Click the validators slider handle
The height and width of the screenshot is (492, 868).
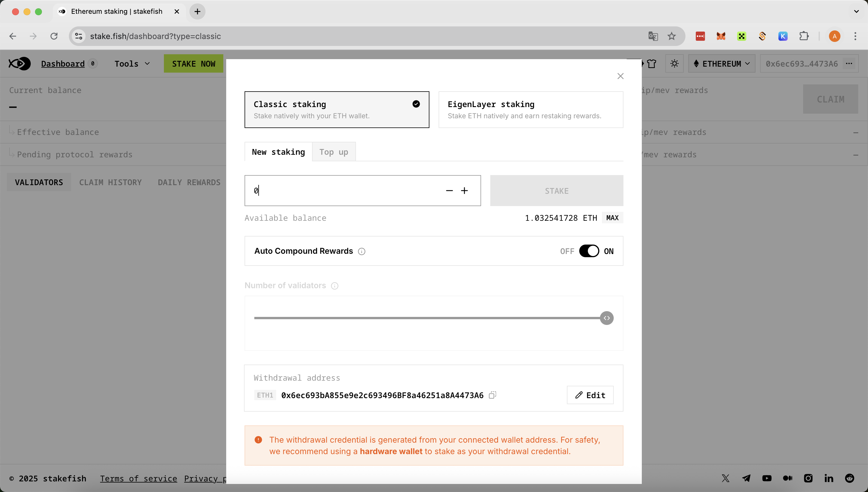(x=607, y=318)
